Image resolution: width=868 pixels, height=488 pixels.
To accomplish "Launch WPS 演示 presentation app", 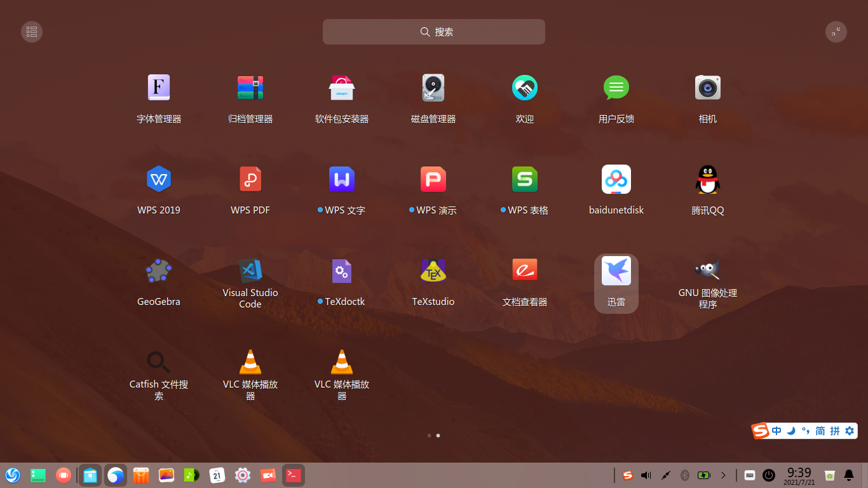I will (433, 179).
